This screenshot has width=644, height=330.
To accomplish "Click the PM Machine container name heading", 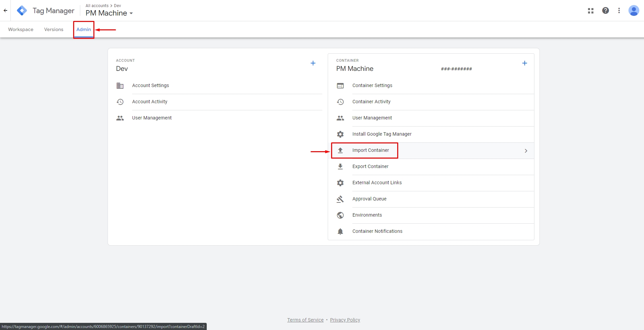I will [355, 68].
